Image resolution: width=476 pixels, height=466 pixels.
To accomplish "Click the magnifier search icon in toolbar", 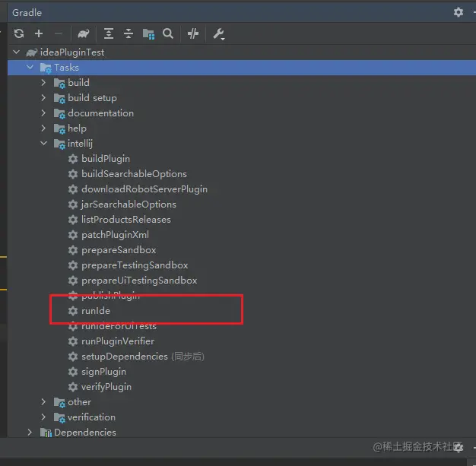I will click(x=168, y=33).
